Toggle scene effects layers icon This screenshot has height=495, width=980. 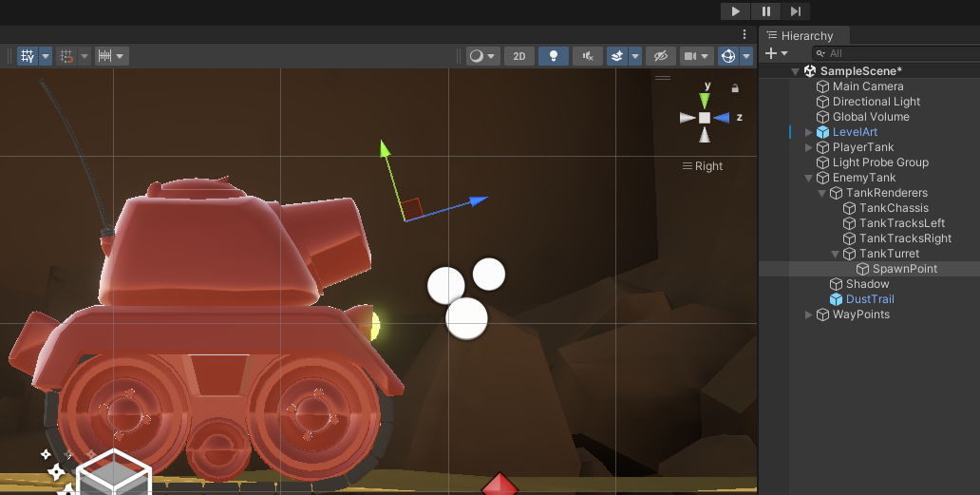pos(617,56)
